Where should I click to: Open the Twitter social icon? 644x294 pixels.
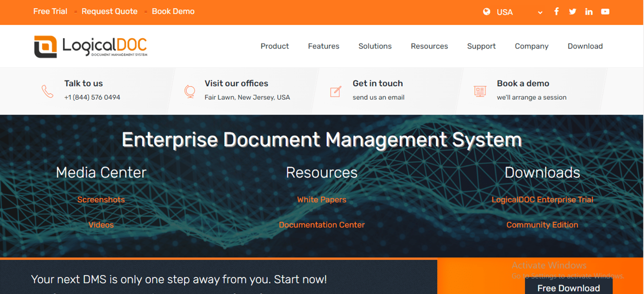pos(572,11)
